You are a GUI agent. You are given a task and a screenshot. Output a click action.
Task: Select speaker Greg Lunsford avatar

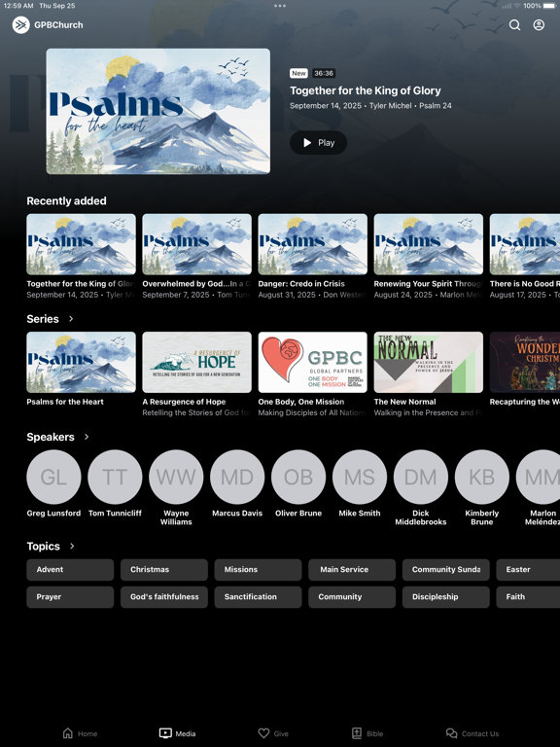pos(53,477)
